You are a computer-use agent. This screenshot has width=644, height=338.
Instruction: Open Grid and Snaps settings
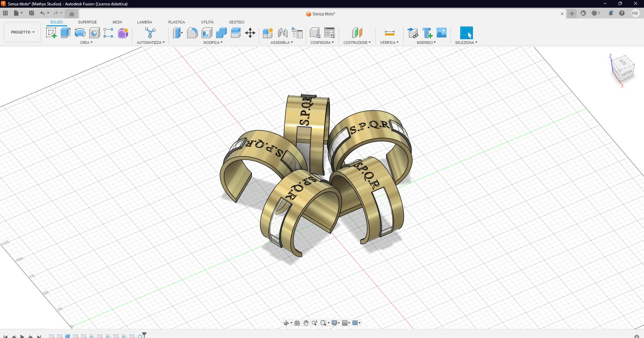coord(345,323)
